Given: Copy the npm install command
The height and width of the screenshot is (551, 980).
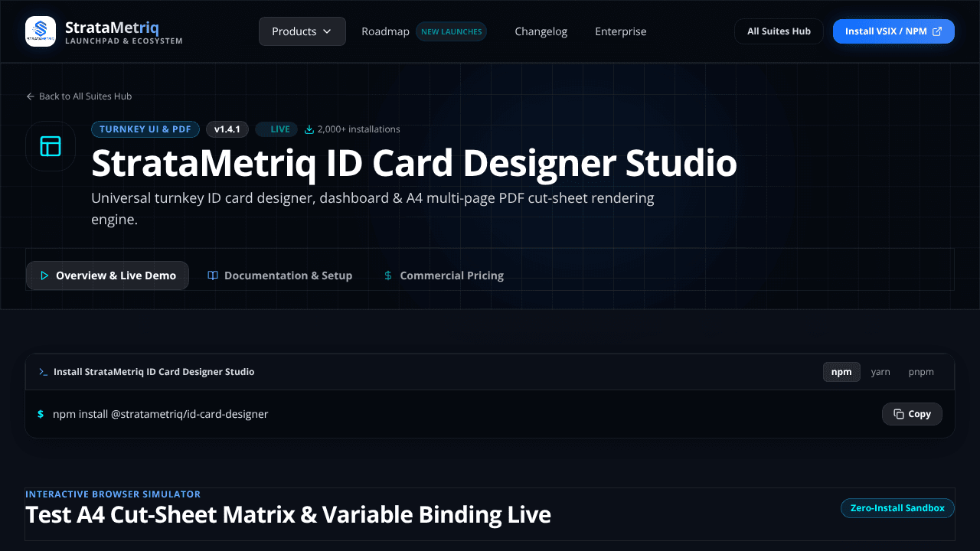Looking at the screenshot, I should click(x=912, y=414).
